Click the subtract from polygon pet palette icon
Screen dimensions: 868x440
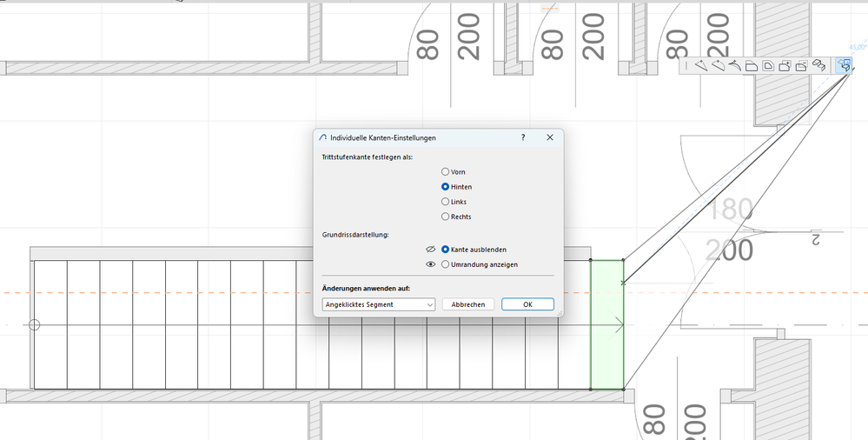click(801, 65)
